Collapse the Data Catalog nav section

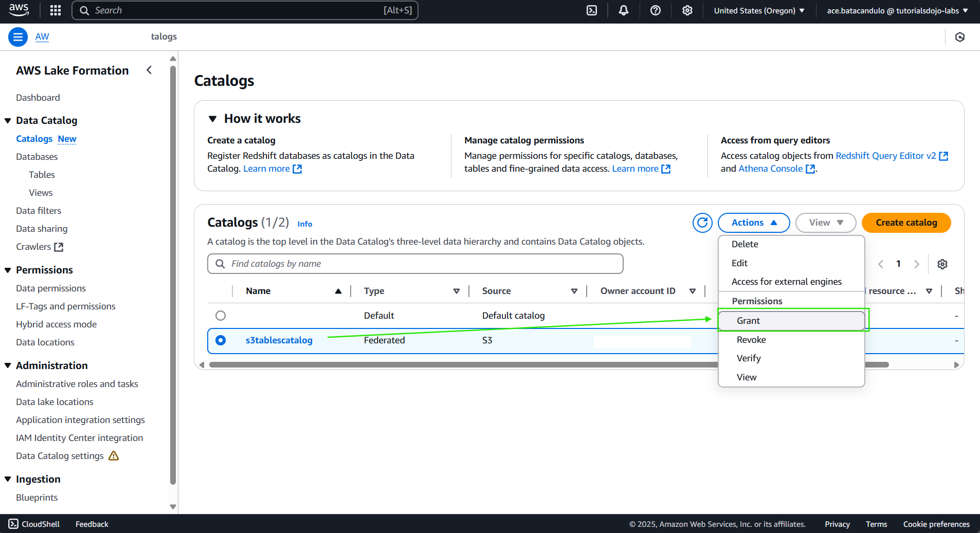(x=8, y=121)
